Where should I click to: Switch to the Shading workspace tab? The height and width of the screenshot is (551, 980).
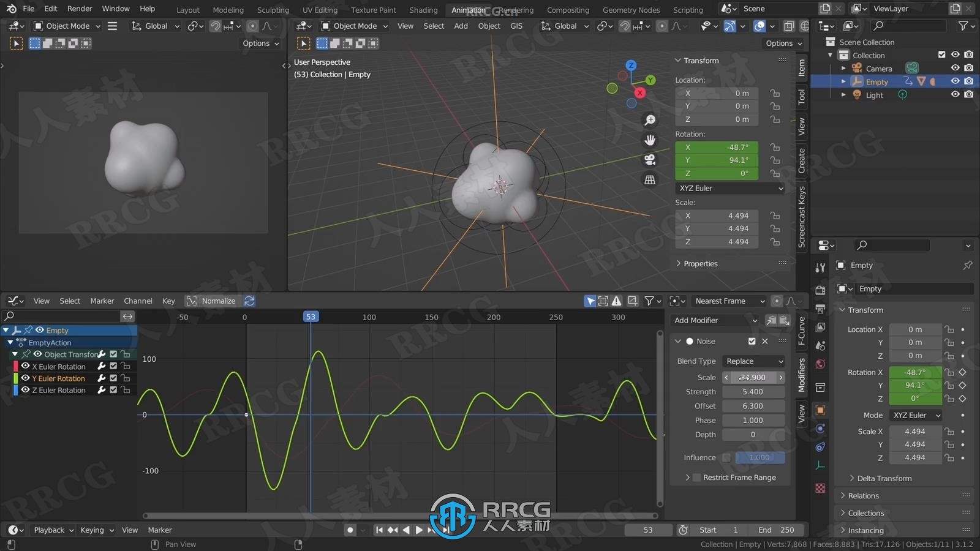pyautogui.click(x=423, y=10)
